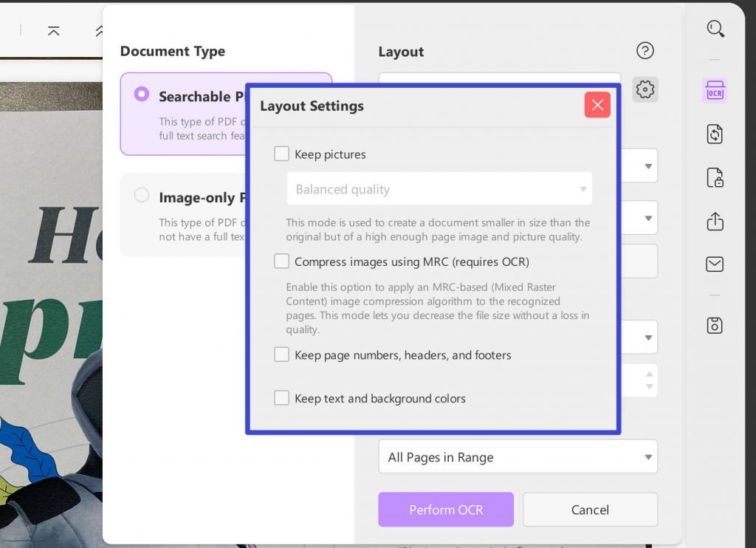The height and width of the screenshot is (548, 756).
Task: Check Compress images using MRC
Action: pyautogui.click(x=281, y=261)
